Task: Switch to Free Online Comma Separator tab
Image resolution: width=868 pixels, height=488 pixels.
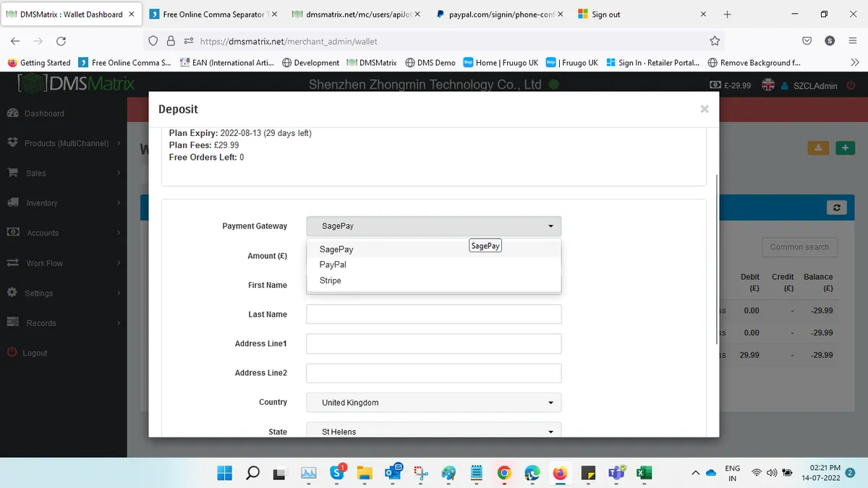Action: click(214, 14)
